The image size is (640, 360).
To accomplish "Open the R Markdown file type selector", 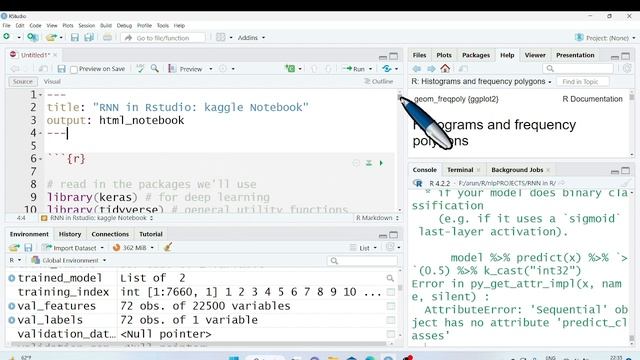I will pos(377,218).
